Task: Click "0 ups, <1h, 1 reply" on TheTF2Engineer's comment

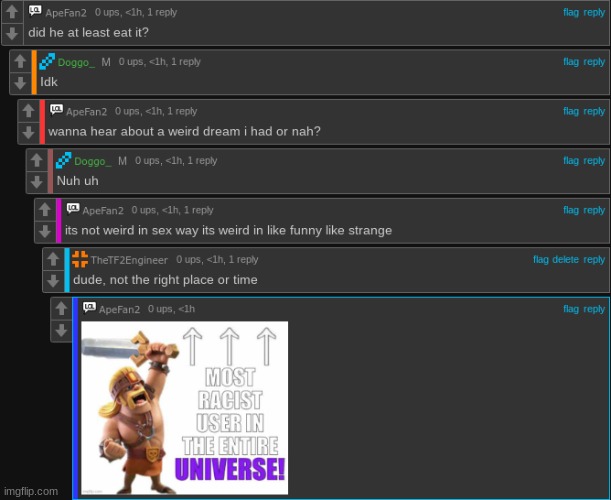Action: 217,260
